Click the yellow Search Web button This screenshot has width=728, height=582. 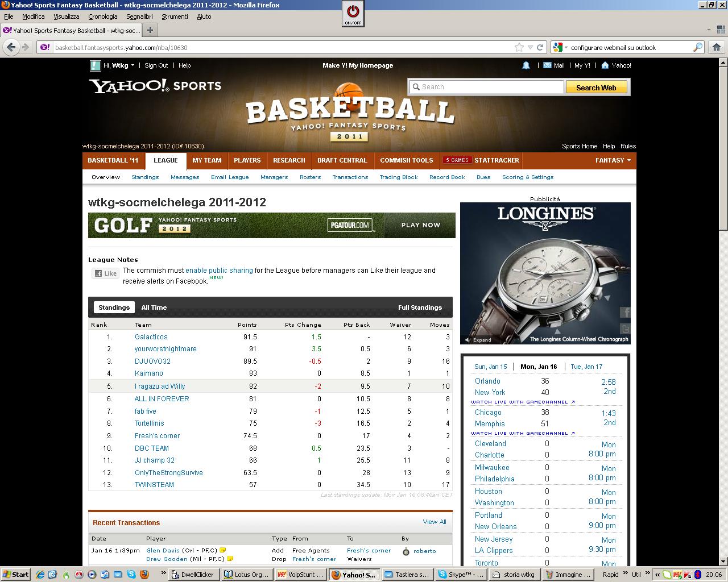coord(596,88)
